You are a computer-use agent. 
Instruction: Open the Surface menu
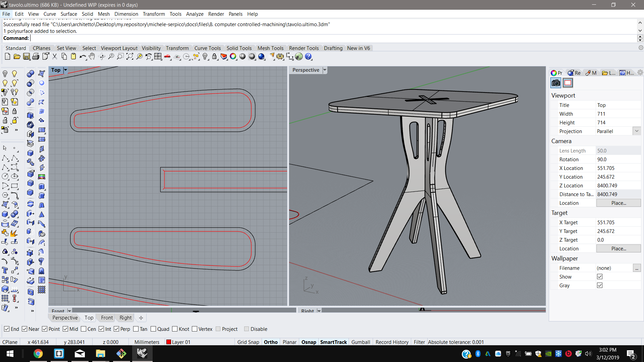[x=69, y=14]
